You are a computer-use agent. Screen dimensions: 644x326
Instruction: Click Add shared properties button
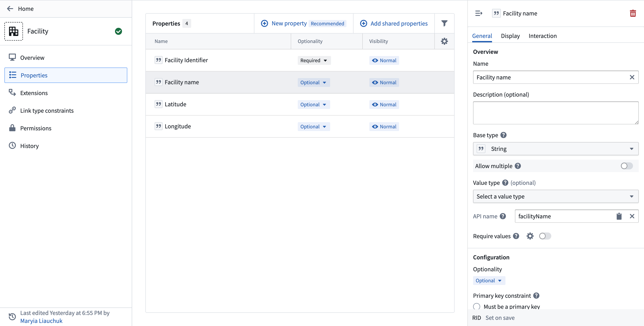(x=394, y=23)
